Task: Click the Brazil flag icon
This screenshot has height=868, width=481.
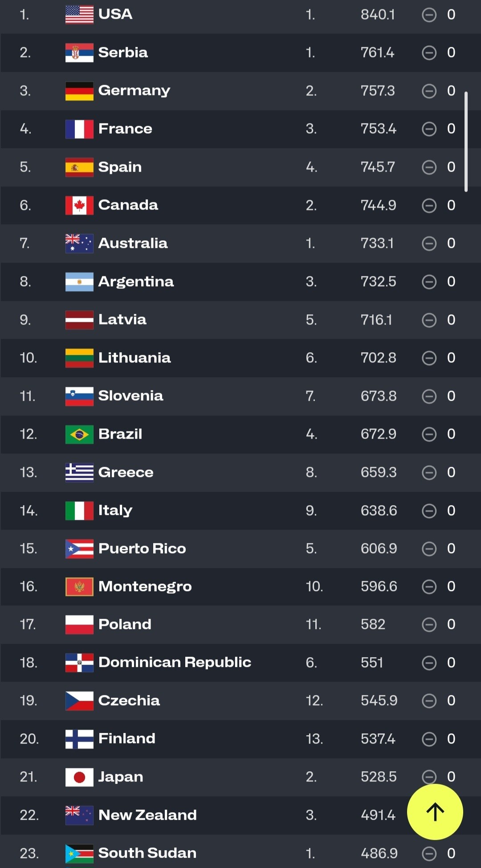Action: pyautogui.click(x=79, y=434)
